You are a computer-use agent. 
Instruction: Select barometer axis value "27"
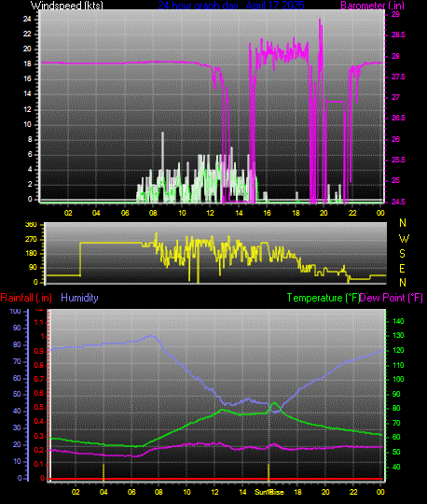coord(395,97)
